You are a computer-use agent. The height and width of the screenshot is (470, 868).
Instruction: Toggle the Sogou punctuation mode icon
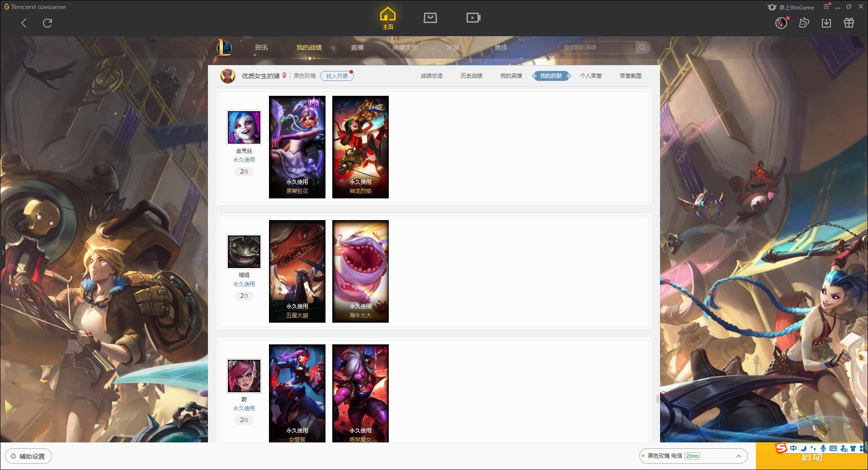click(813, 448)
